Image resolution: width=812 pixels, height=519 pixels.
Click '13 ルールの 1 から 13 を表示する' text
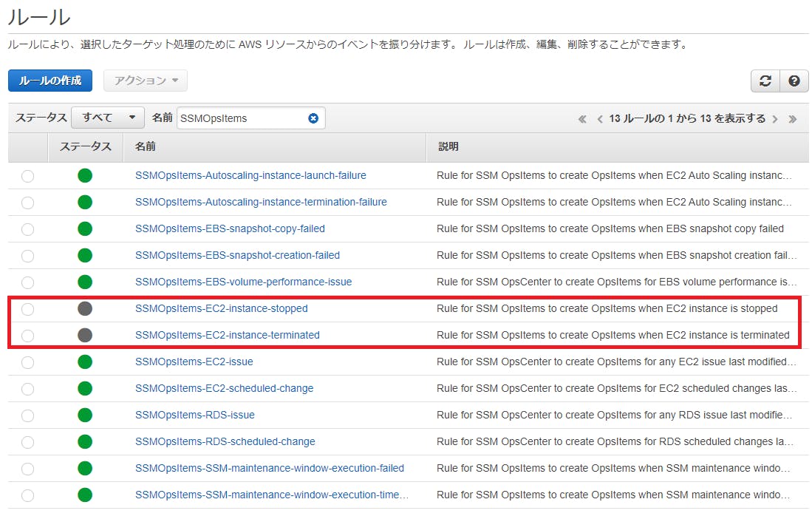[x=687, y=118]
